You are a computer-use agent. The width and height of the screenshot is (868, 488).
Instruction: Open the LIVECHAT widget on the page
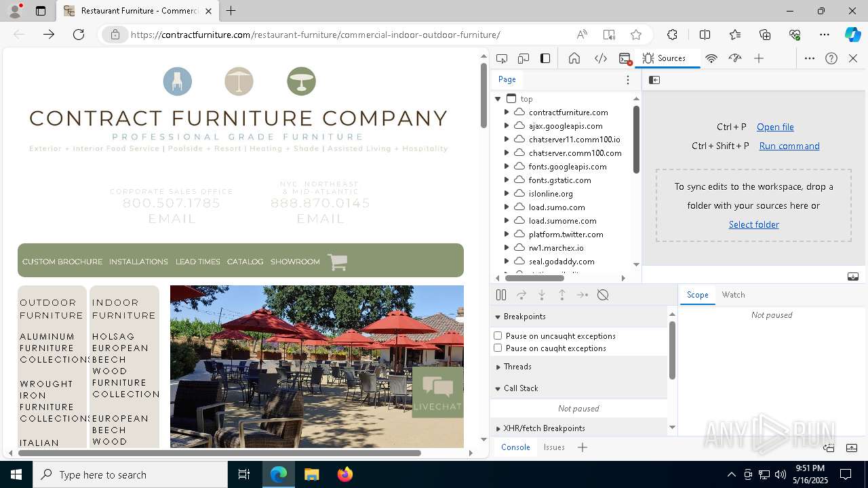tap(437, 392)
